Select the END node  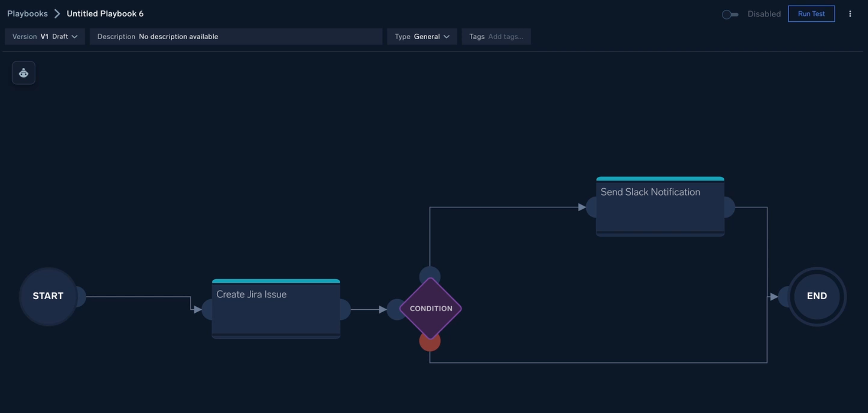pyautogui.click(x=817, y=296)
